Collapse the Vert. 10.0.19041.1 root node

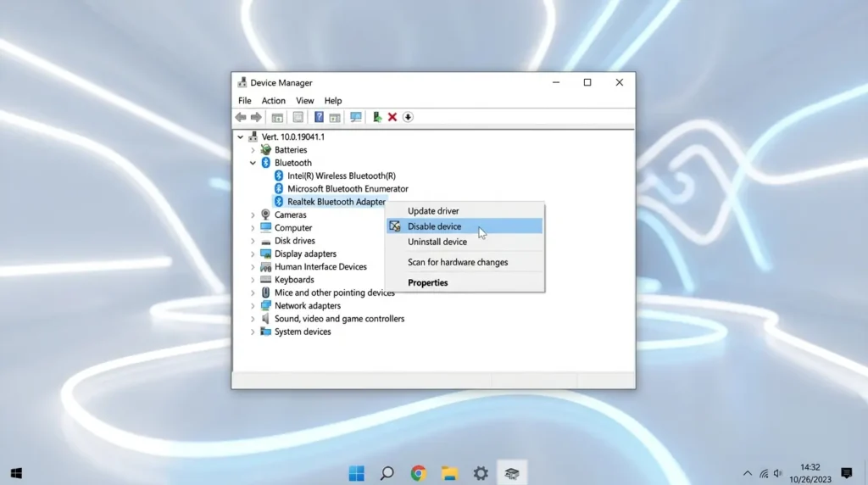click(x=240, y=137)
